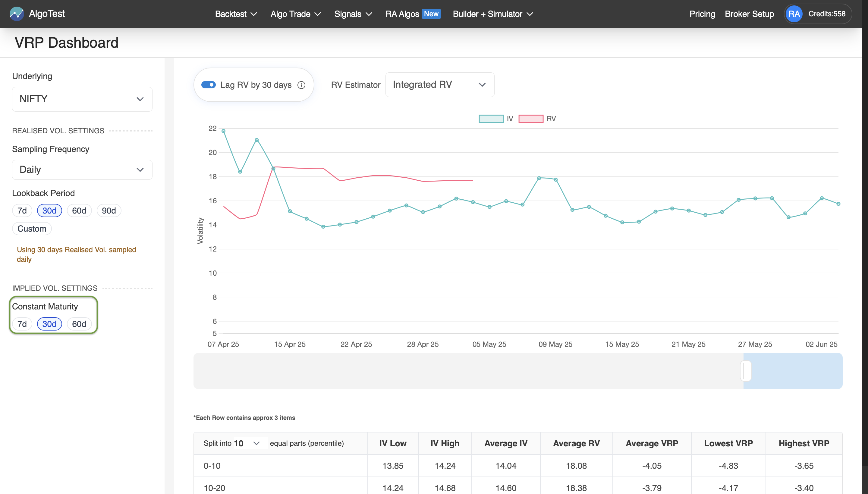
Task: Select the 60d Constant Maturity chip
Action: [79, 324]
